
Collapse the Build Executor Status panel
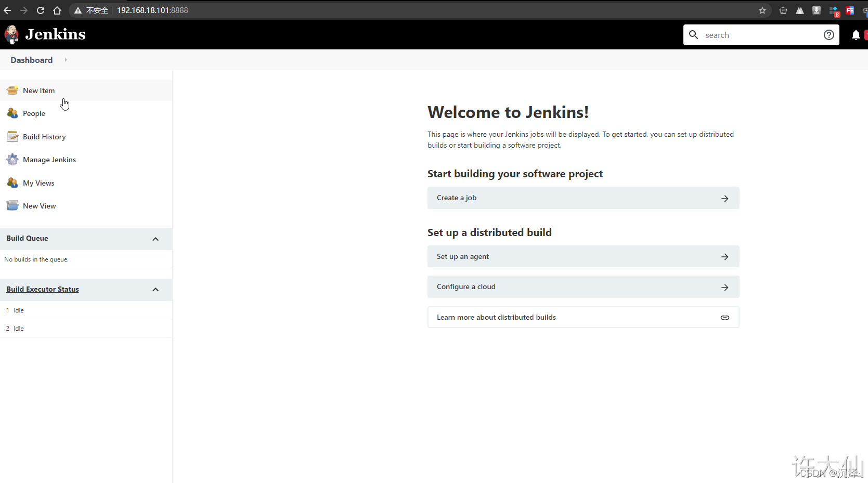coord(156,290)
